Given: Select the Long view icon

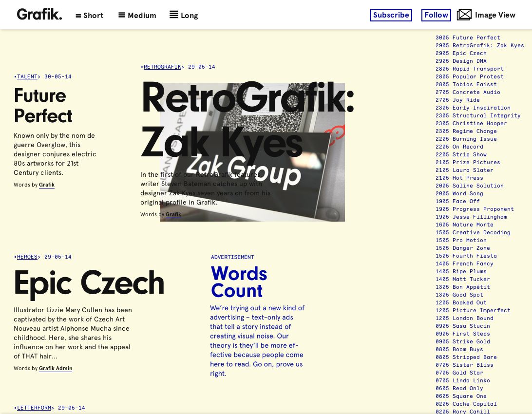Looking at the screenshot, I should pos(174,15).
